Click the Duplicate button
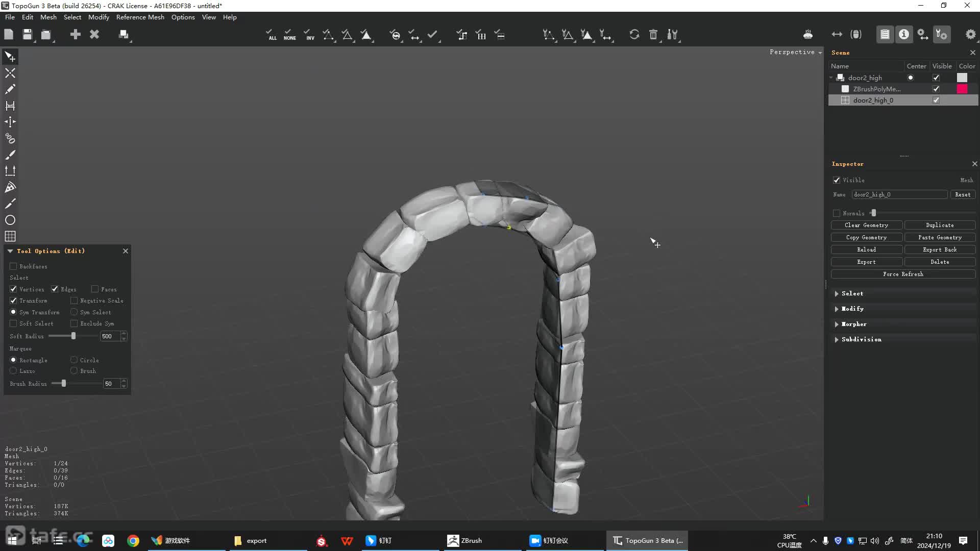Screen dimensions: 980x551 click(940, 225)
